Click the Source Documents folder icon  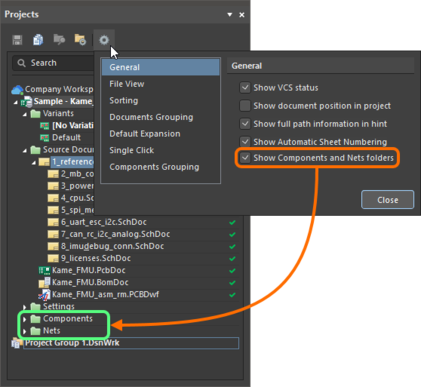35,150
